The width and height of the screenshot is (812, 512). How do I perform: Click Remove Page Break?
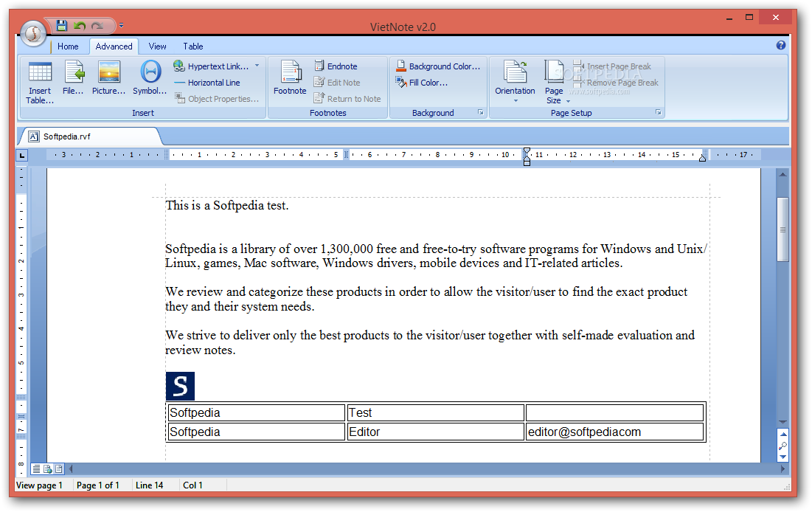coord(616,82)
